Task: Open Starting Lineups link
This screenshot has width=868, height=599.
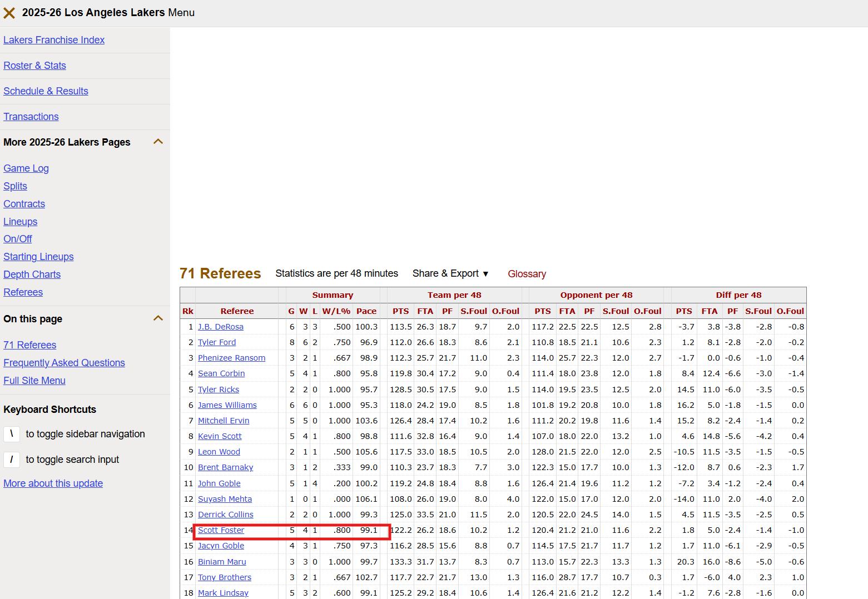Action: (x=38, y=257)
